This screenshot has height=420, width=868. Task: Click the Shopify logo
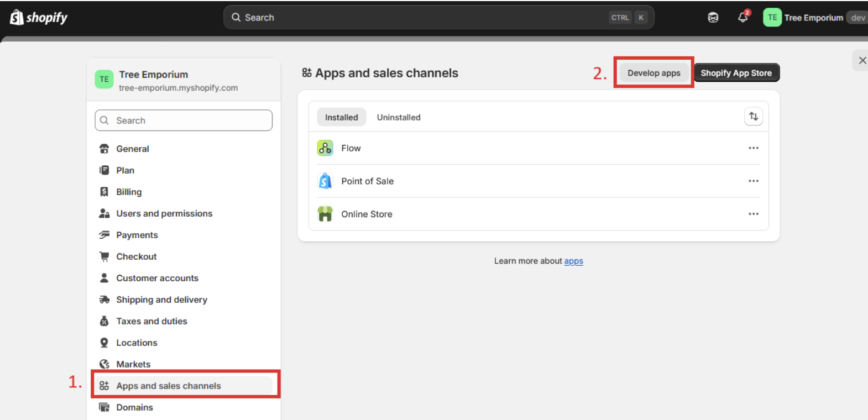[x=39, y=18]
